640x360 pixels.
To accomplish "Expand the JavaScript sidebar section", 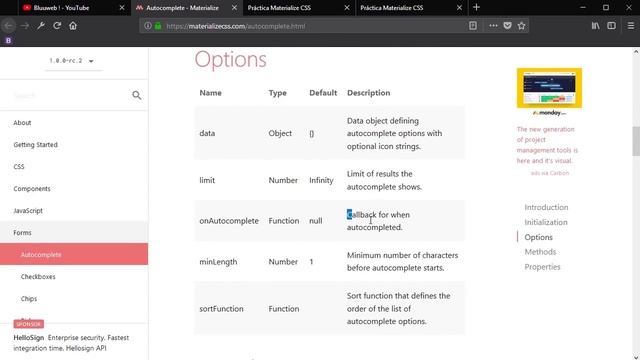I will click(74, 211).
